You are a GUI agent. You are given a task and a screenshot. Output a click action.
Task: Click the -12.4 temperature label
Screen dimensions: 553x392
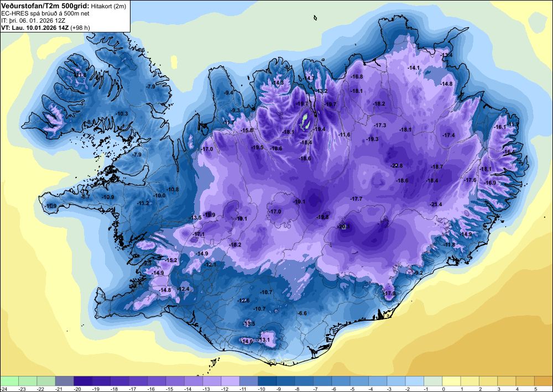click(182, 289)
